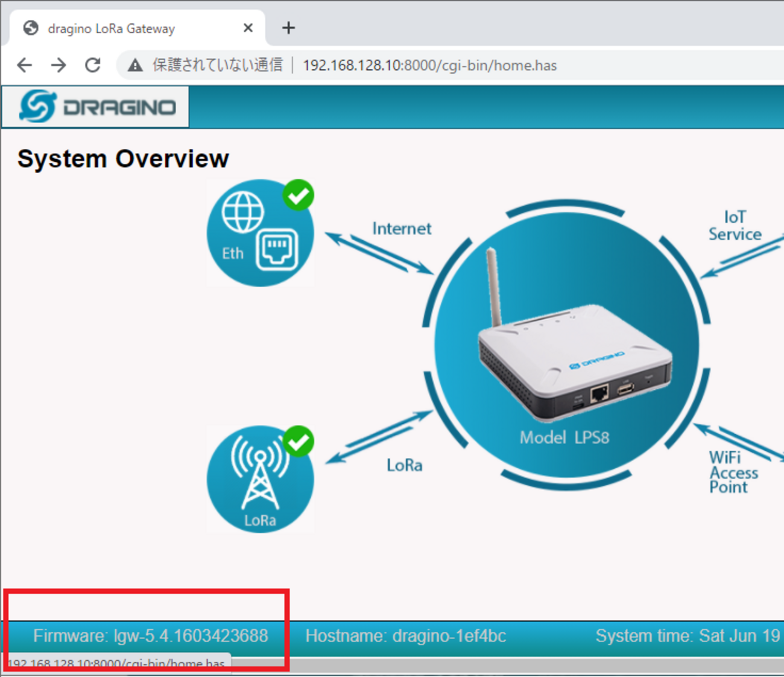Screen dimensions: 784x677
Task: Click the Firmware lgw-5.4.1603423688 text
Action: point(151,636)
